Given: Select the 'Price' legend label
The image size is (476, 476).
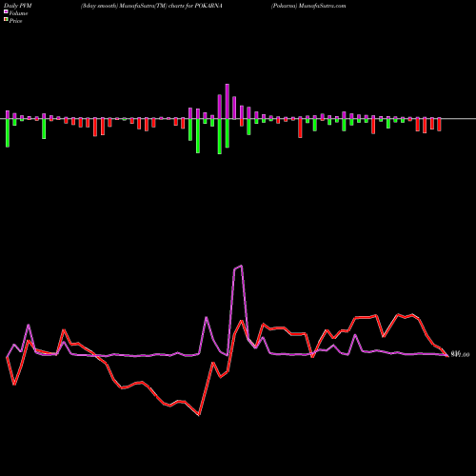Looking at the screenshot, I should click(15, 21).
